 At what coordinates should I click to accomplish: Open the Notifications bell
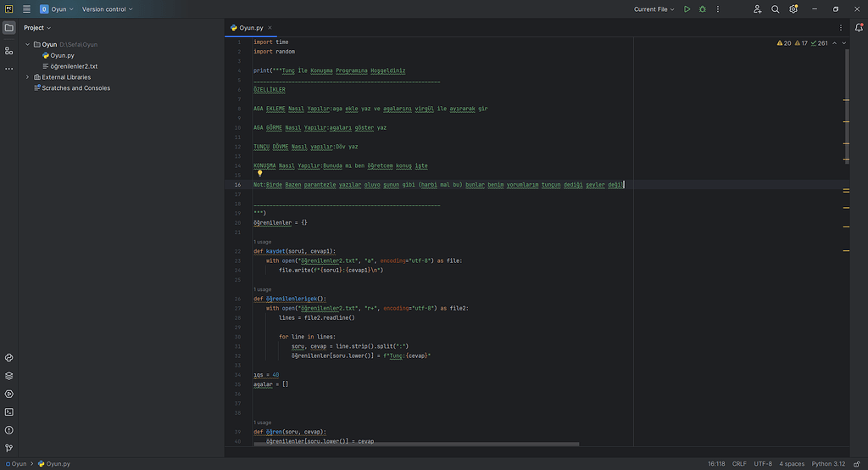click(x=859, y=28)
